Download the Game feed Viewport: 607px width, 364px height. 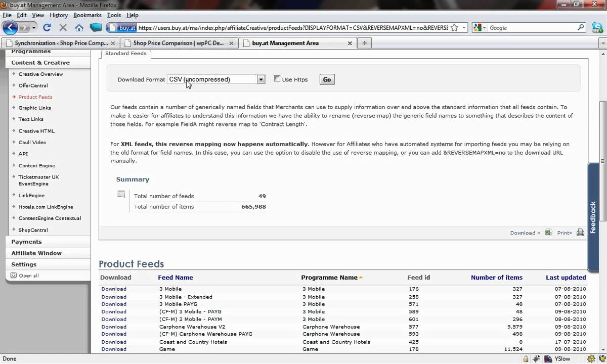114,349
